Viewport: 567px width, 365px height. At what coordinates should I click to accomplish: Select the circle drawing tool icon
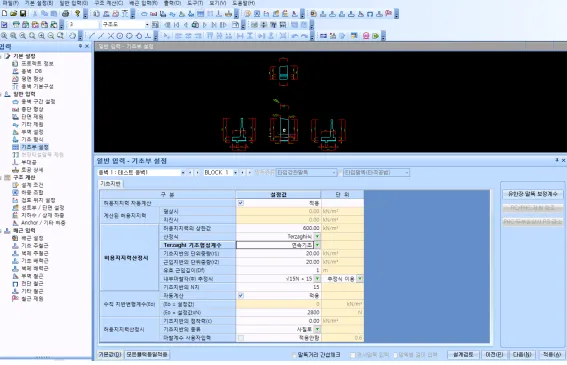coord(120,36)
